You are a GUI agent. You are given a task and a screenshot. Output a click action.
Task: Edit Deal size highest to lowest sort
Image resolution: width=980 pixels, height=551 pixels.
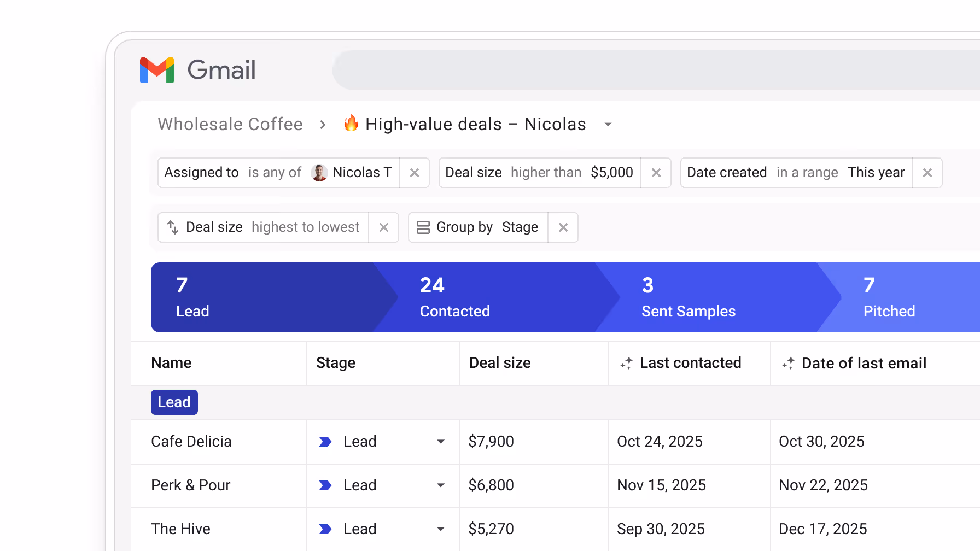tap(264, 227)
